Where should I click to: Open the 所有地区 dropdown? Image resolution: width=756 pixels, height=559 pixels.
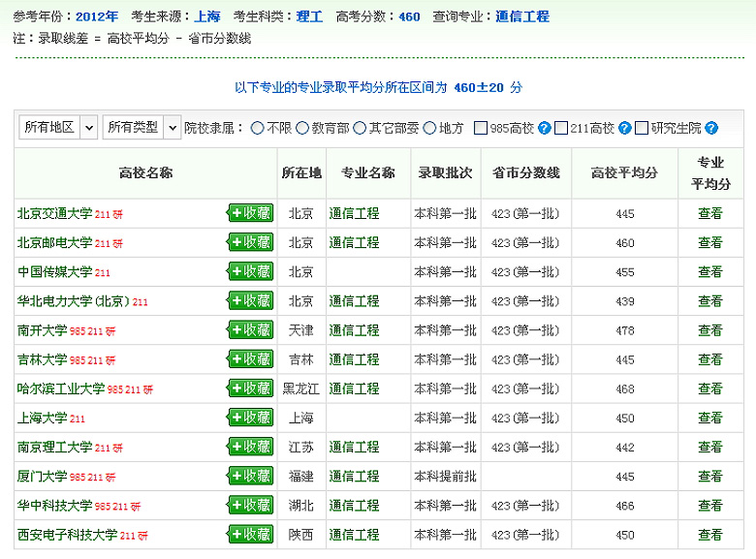[x=58, y=127]
